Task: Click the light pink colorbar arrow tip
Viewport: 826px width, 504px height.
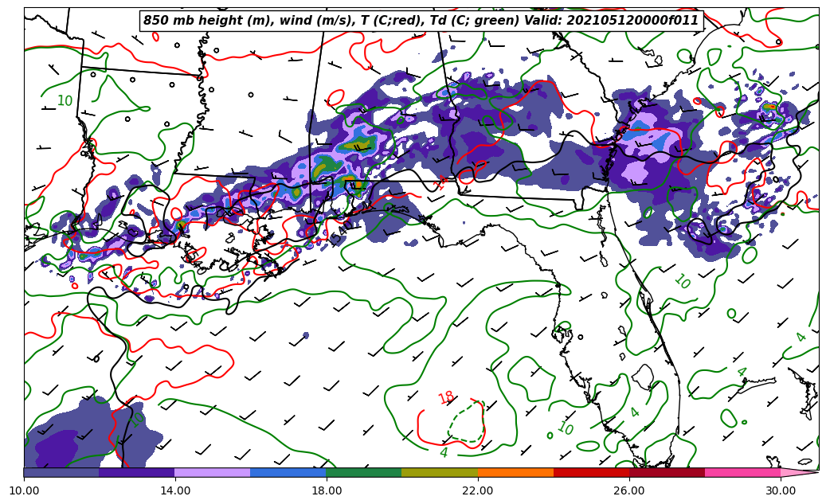Action: pos(799,472)
